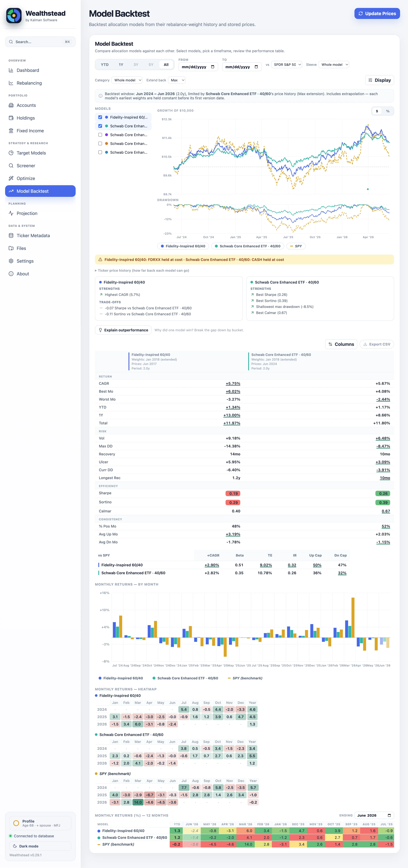Screen dimensions: 408x868
Task: Switch growth chart to dollar view
Action: pyautogui.click(x=377, y=111)
